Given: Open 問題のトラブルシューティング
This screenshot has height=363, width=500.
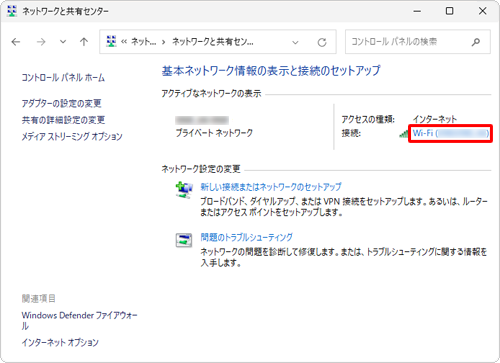Looking at the screenshot, I should (246, 237).
